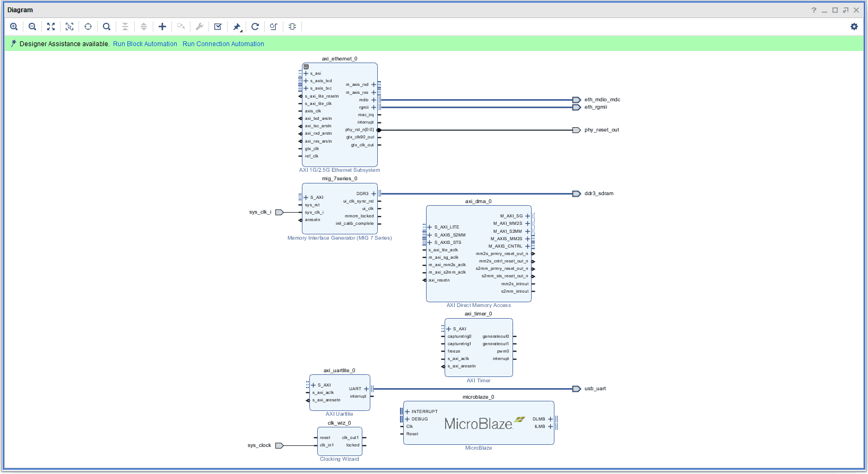Image resolution: width=868 pixels, height=474 pixels.
Task: Expand the INTERRUPT port on microblaze_0
Action: click(x=407, y=411)
